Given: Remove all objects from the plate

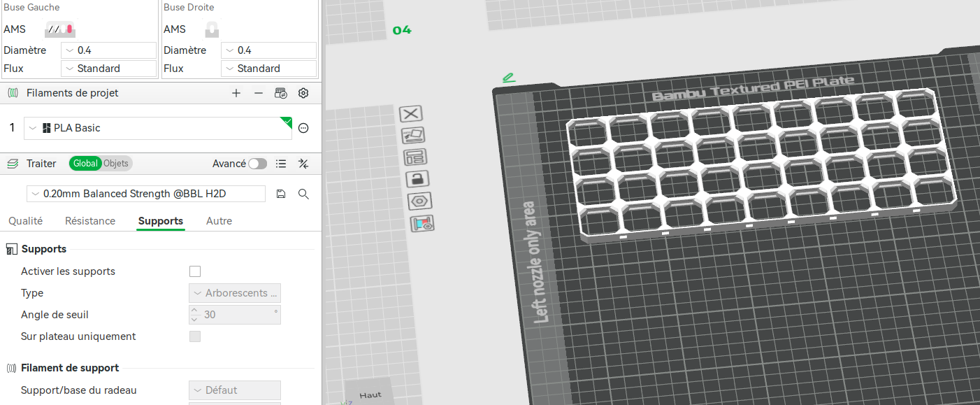Looking at the screenshot, I should (411, 114).
